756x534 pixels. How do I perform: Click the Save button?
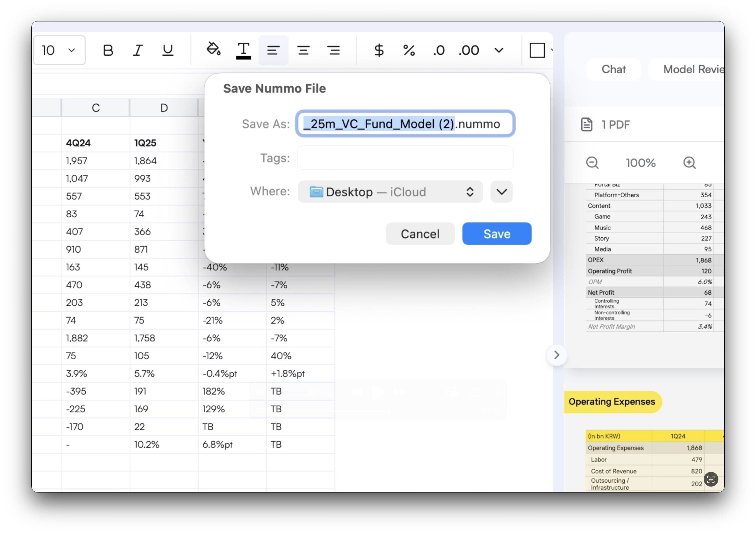coord(497,234)
